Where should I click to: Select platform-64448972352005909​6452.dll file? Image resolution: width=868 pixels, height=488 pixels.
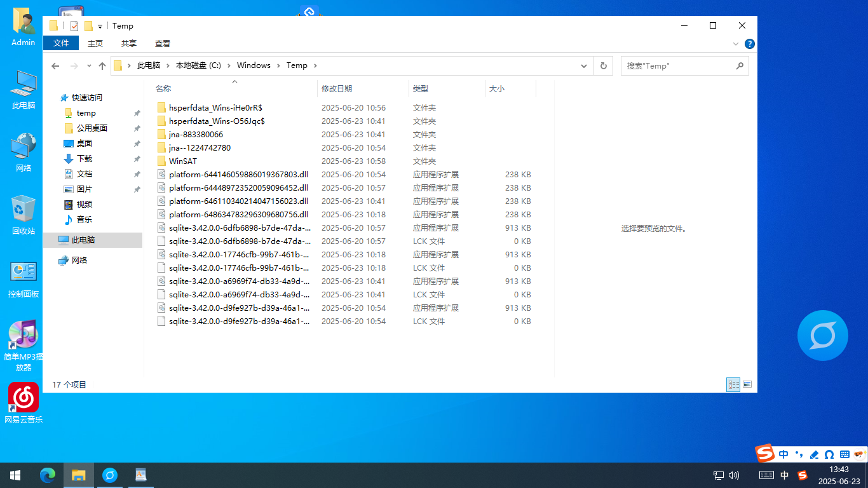238,188
